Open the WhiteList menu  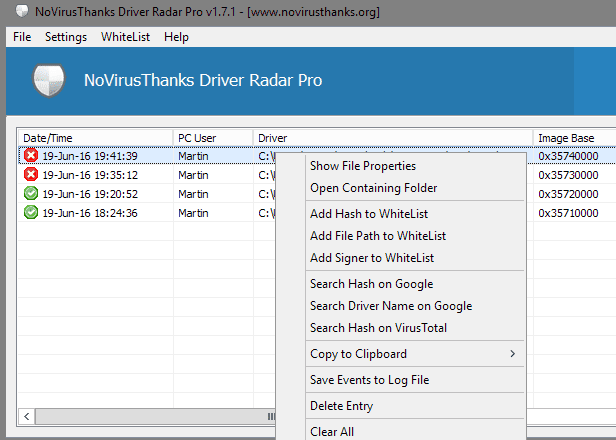coord(125,37)
